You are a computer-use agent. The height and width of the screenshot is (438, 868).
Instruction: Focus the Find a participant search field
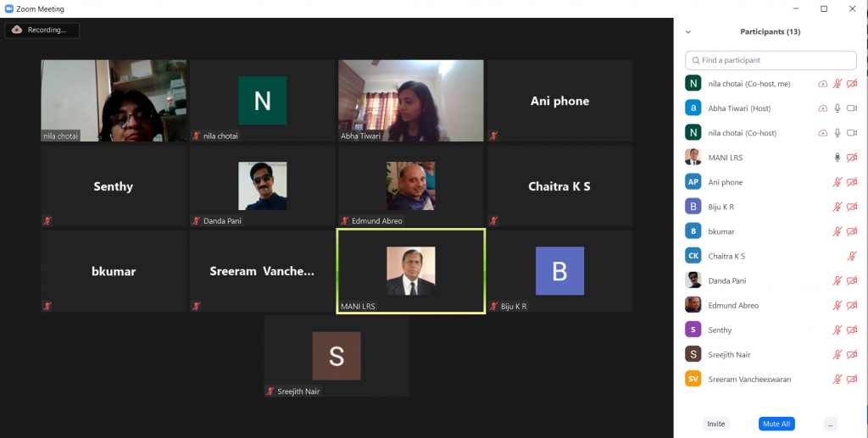pyautogui.click(x=771, y=60)
